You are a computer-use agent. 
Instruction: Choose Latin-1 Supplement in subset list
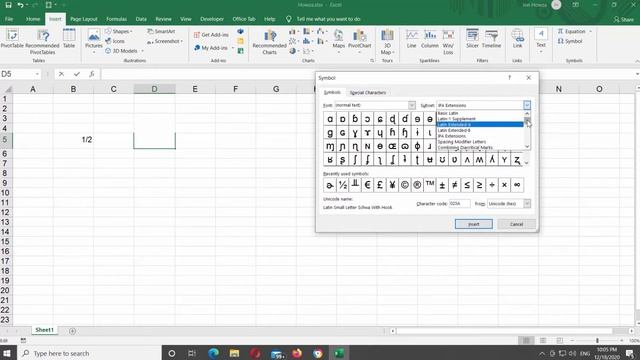point(480,119)
